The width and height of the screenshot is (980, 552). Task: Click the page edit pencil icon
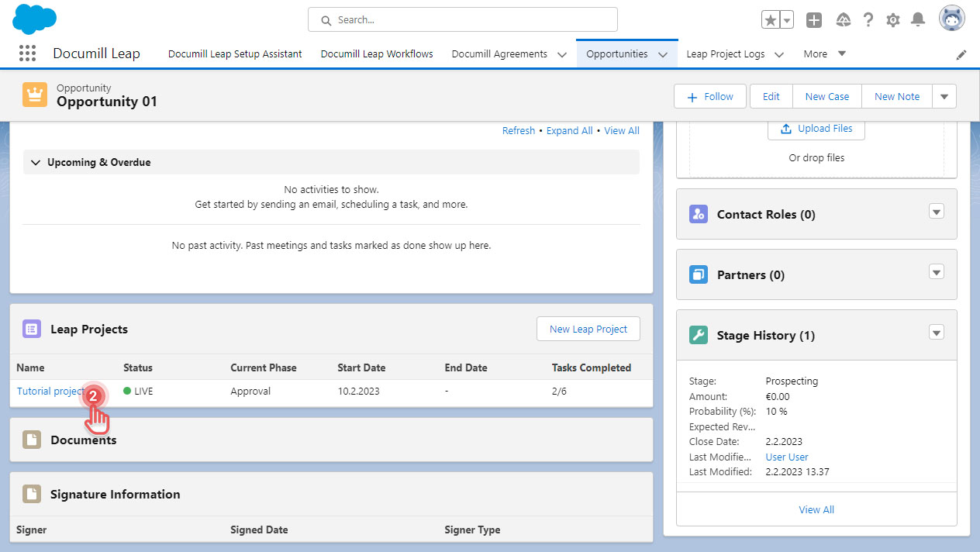coord(961,53)
